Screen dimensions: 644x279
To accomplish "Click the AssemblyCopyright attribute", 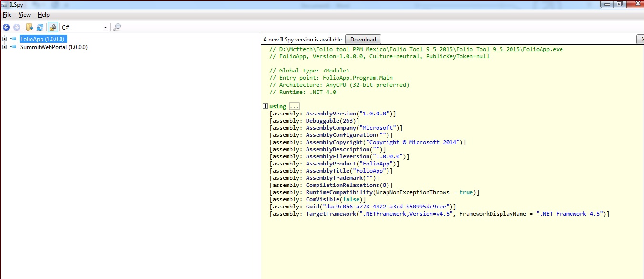I will click(334, 142).
